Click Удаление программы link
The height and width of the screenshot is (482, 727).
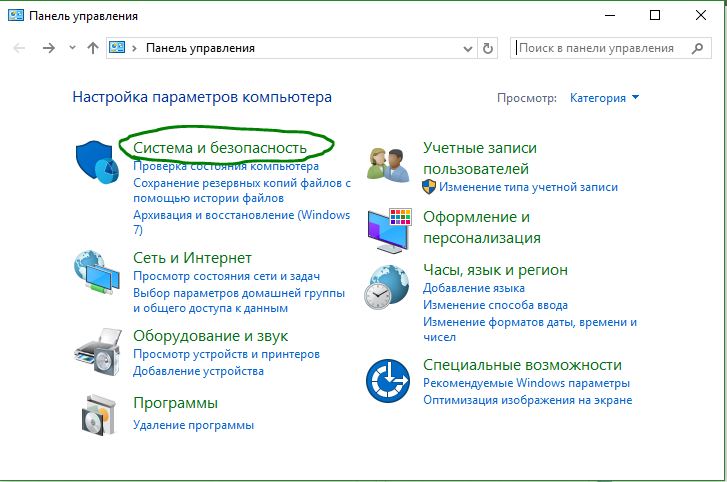tap(193, 425)
